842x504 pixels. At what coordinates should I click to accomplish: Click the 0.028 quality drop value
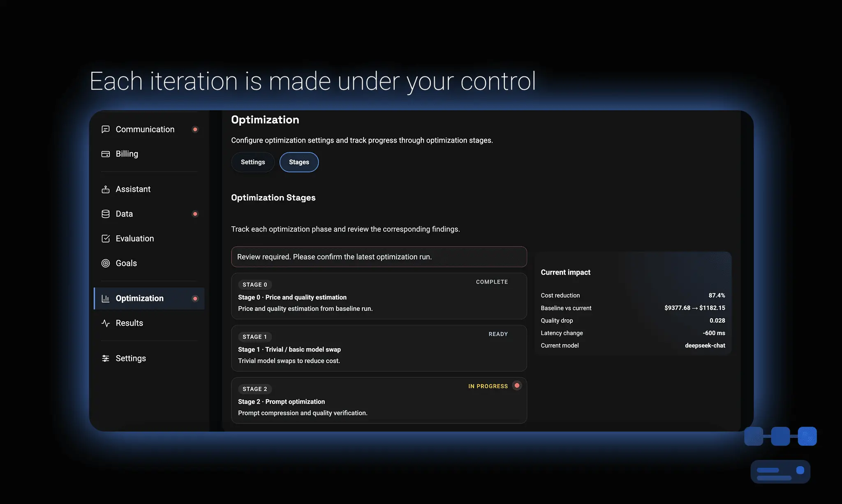click(x=717, y=321)
